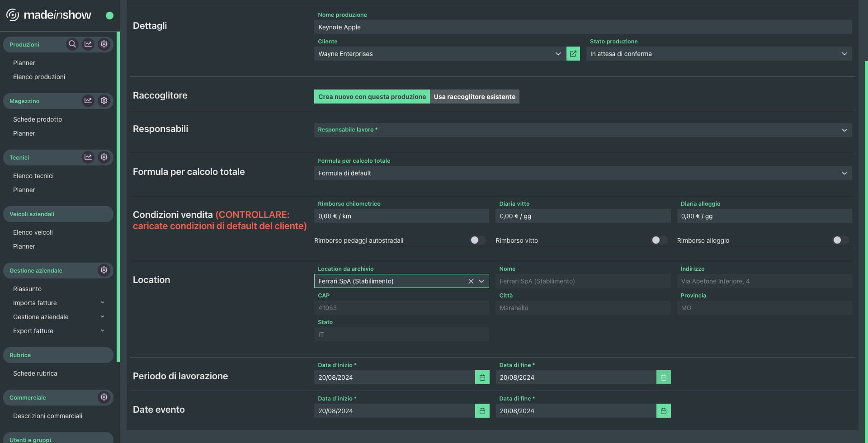The width and height of the screenshot is (868, 443).
Task: Click the Rubrica section header
Action: [58, 355]
